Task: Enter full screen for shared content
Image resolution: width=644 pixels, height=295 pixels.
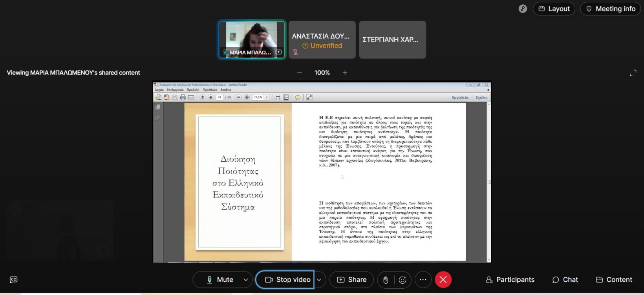Action: (633, 73)
